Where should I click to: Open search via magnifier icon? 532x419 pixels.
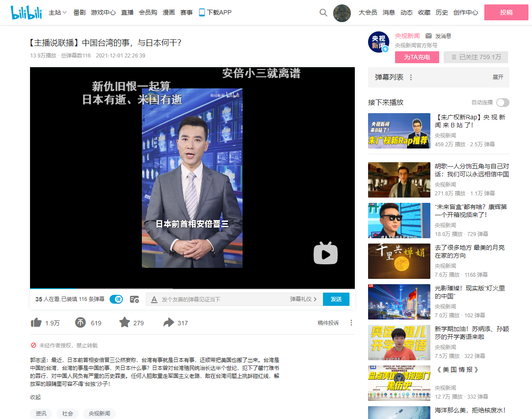[x=323, y=12]
